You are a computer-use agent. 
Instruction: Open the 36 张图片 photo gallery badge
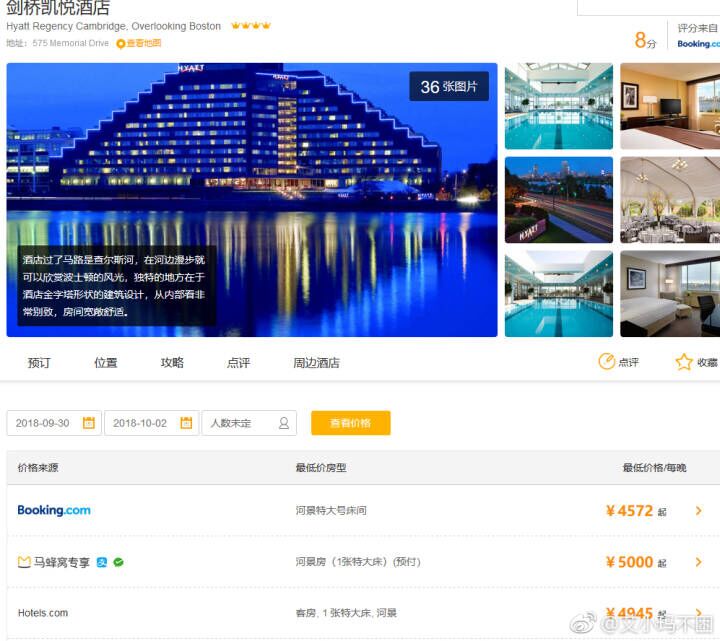(449, 86)
